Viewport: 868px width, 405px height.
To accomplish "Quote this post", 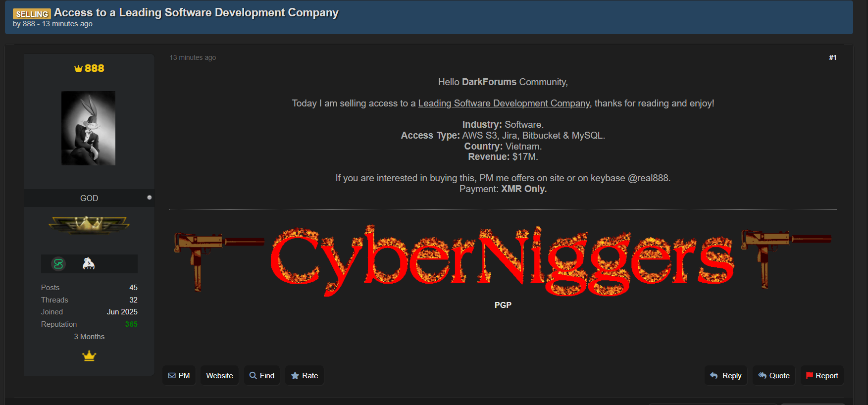I will pyautogui.click(x=773, y=376).
